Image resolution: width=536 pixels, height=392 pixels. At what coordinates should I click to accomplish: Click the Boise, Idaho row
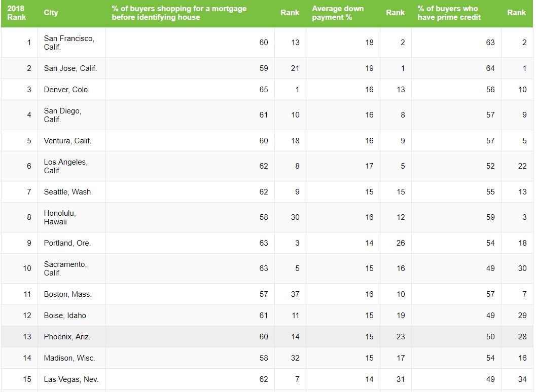point(267,316)
